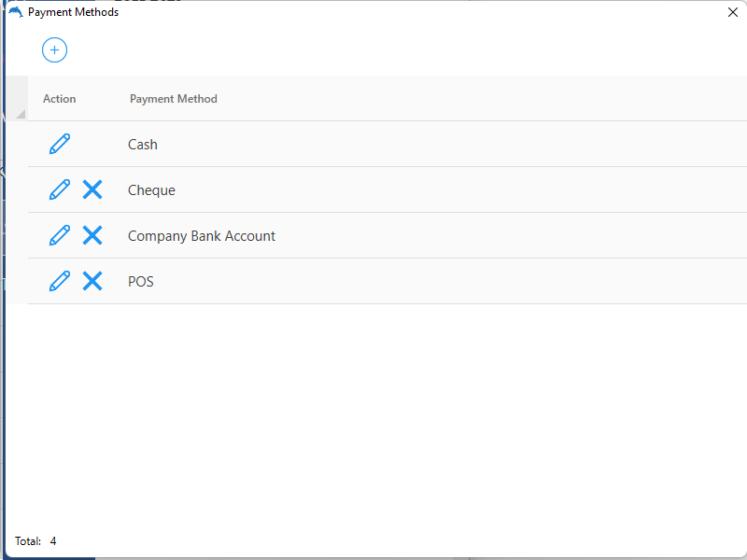
Task: Click the Payment Methods window title
Action: pos(73,12)
